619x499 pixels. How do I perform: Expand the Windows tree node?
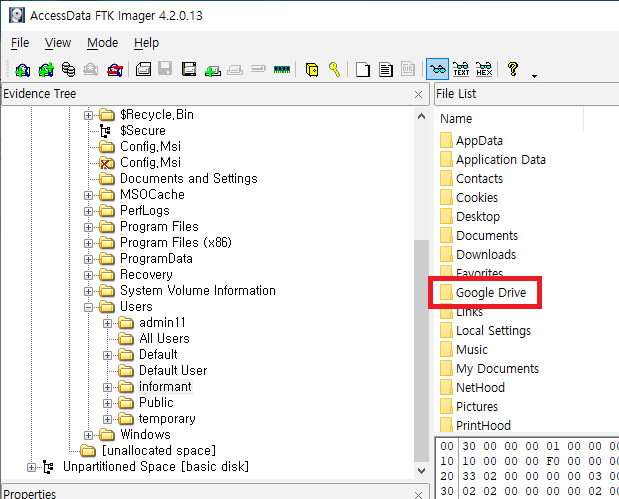pyautogui.click(x=88, y=435)
